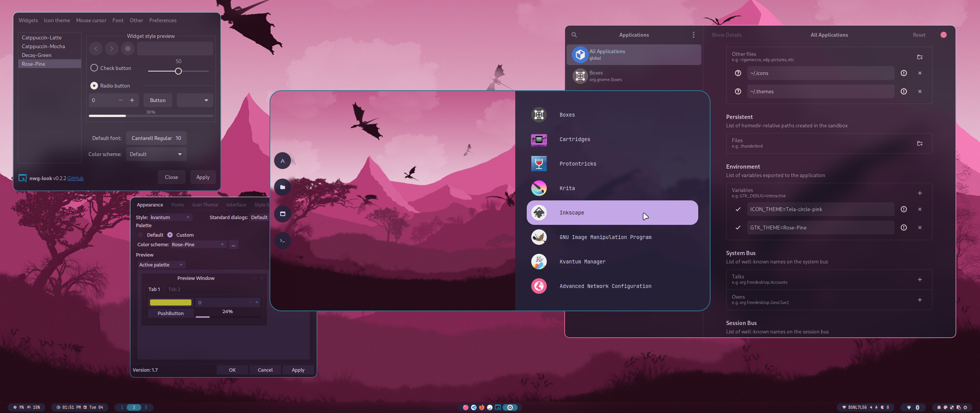Screen dimensions: 980x413
Task: Open the Fonts tab in Qt settings
Action: tap(178, 205)
